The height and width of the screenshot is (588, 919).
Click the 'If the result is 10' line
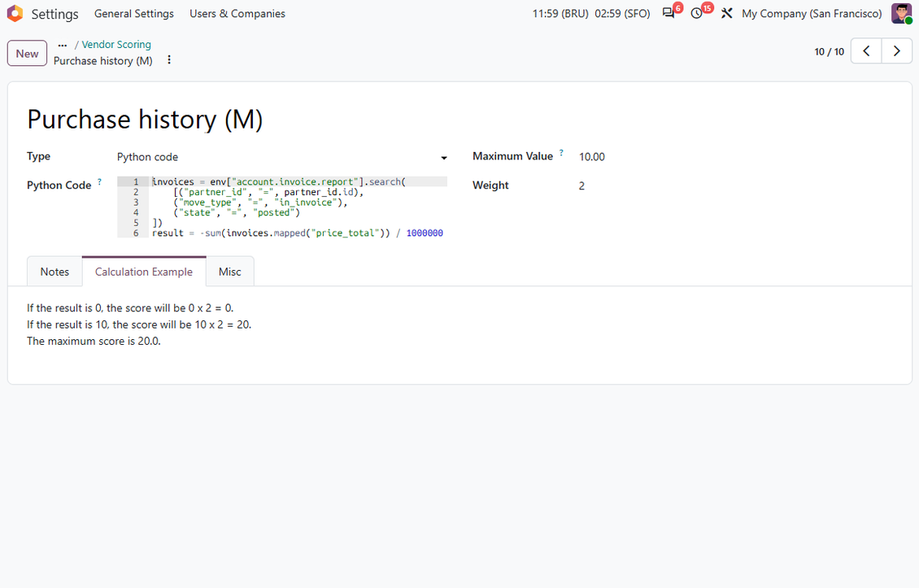[x=139, y=324]
